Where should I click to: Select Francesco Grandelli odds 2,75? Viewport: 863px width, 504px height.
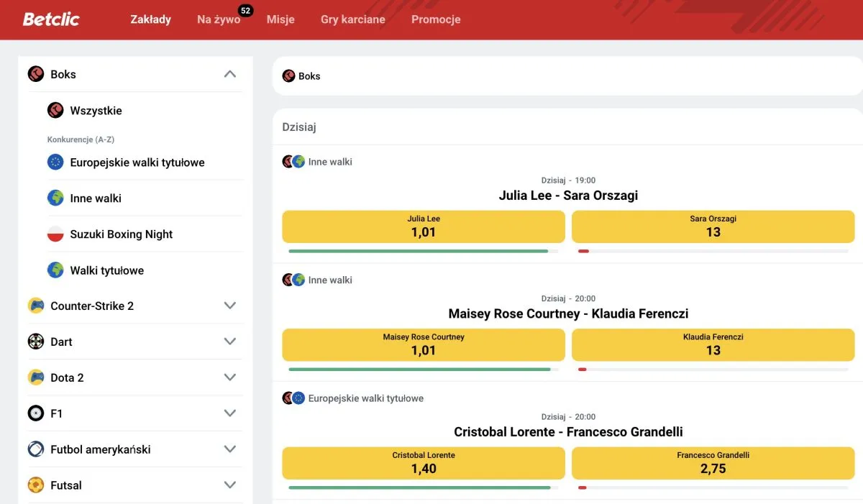[713, 463]
